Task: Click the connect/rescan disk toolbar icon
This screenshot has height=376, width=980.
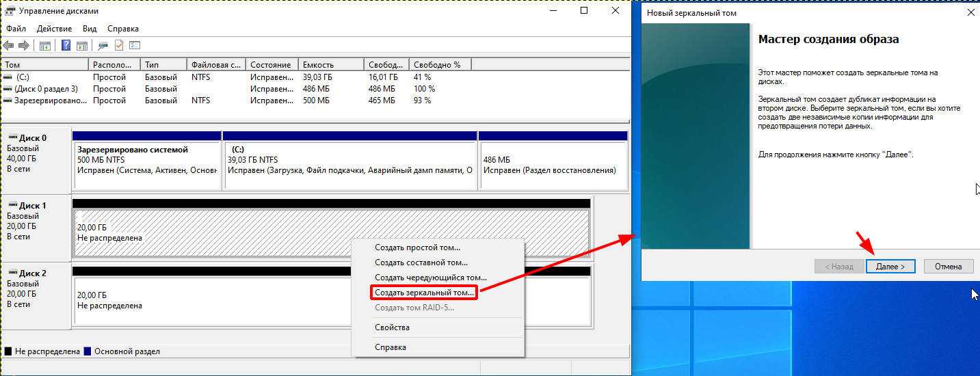Action: [103, 46]
